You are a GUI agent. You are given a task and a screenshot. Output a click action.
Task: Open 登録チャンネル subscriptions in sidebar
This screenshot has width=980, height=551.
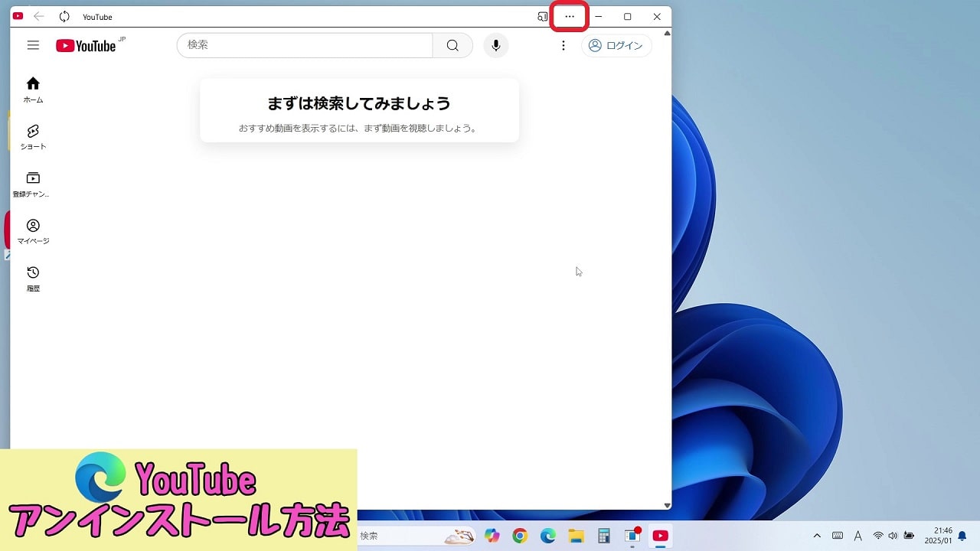point(33,184)
